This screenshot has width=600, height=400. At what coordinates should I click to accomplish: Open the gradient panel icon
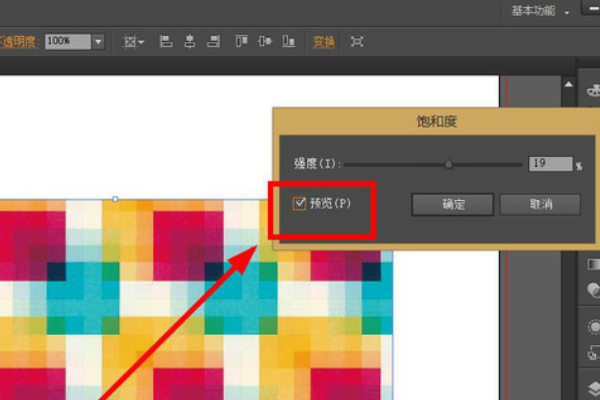(593, 264)
